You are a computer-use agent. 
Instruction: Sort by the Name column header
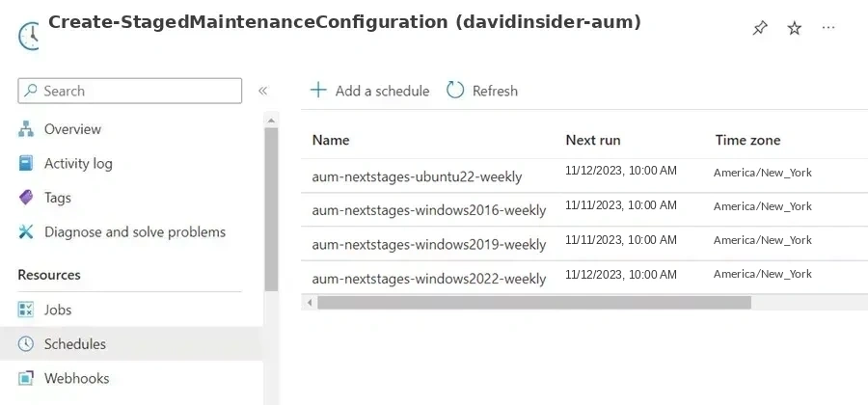(x=331, y=140)
